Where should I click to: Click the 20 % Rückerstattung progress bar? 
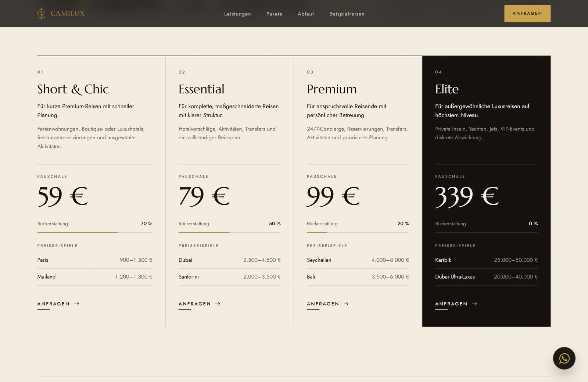point(358,232)
